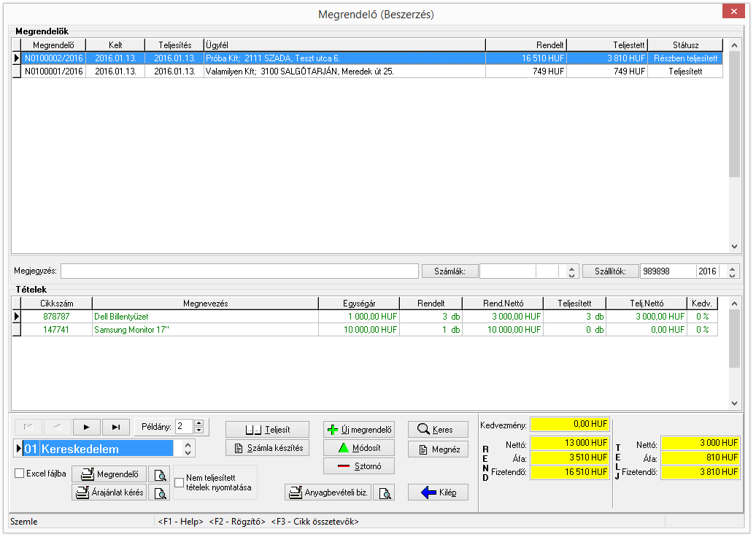
Task: Open search with Keres button
Action: (439, 430)
